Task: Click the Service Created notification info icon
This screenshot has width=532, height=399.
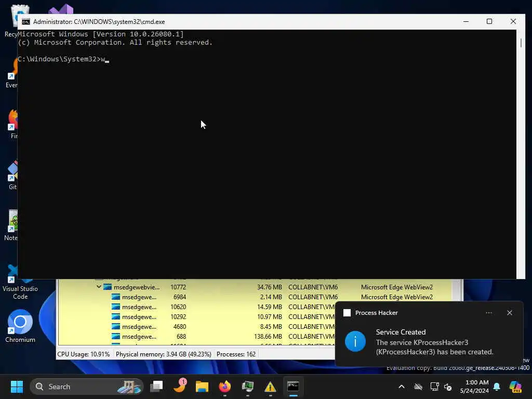Action: [355, 341]
